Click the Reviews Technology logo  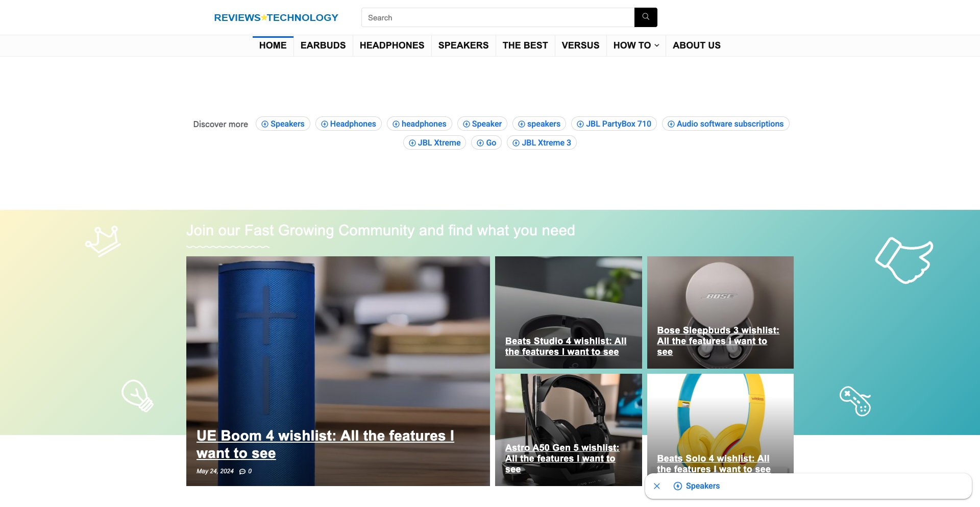pos(276,17)
